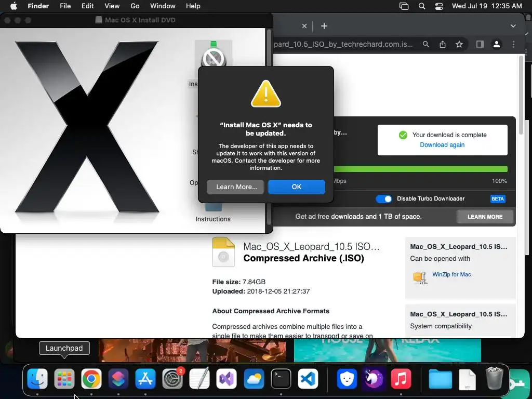Click the Install Mac OS X icon
The image size is (532, 399).
(x=214, y=54)
